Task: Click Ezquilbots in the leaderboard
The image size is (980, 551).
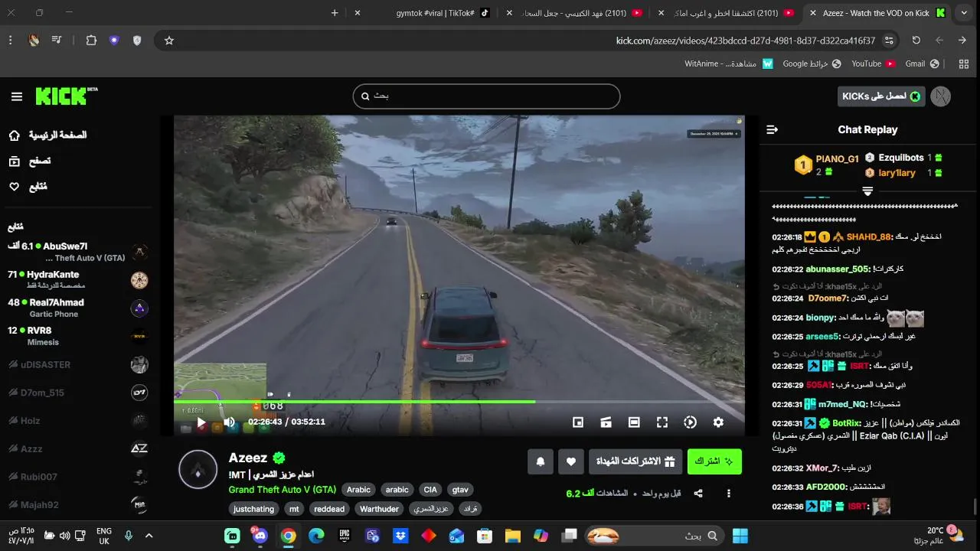Action: [x=901, y=158]
